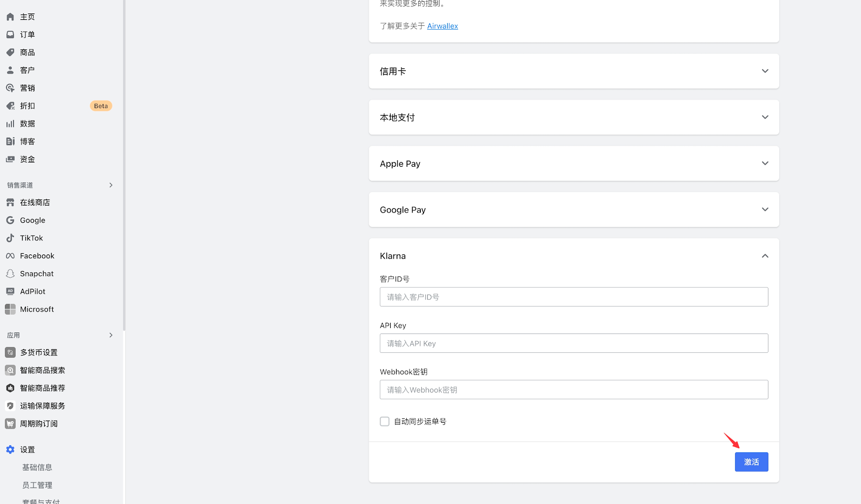The image size is (861, 504).
Task: Click the TikTok icon in sidebar
Action: [x=10, y=238]
